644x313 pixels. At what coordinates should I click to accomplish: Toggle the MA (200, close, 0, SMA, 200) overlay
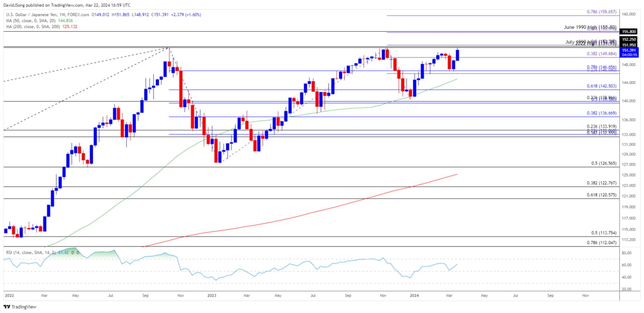(x=33, y=27)
